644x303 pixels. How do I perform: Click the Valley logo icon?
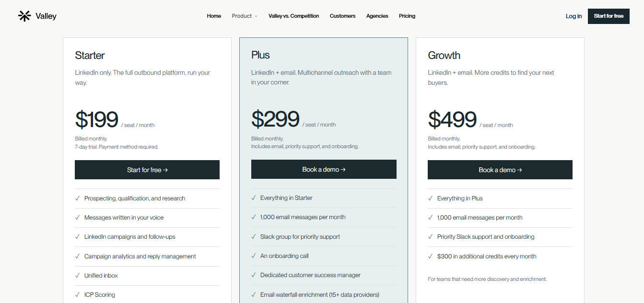24,16
